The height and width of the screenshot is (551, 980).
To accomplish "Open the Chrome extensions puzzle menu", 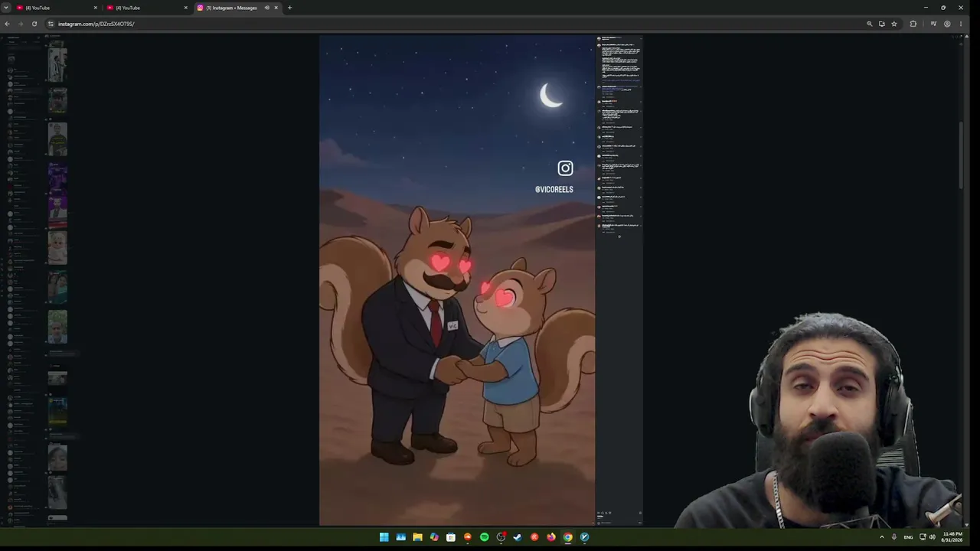I will pyautogui.click(x=913, y=24).
